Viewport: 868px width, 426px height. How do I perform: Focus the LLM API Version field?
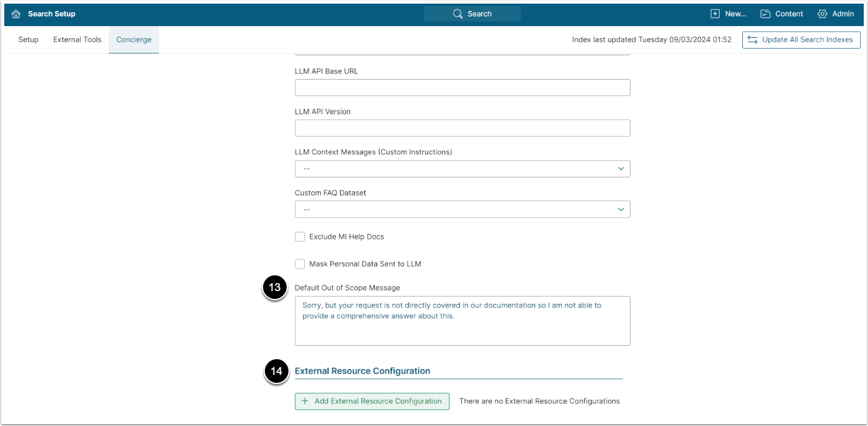coord(462,128)
